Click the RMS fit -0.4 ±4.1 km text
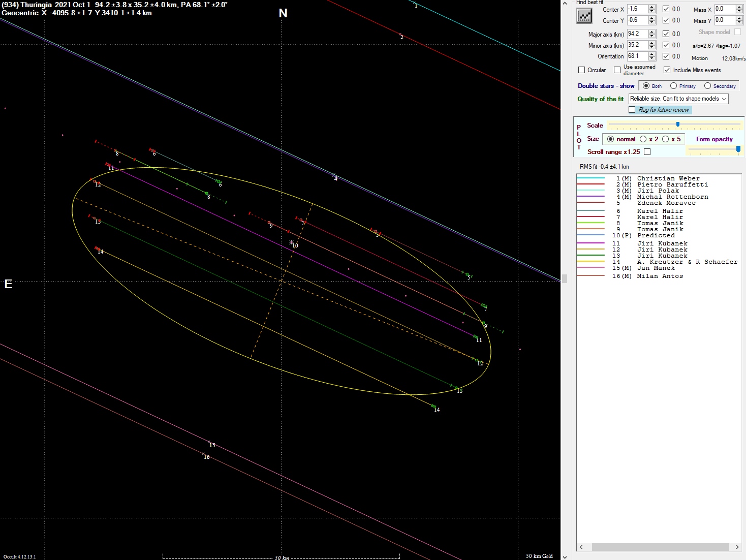The image size is (746, 560). tap(604, 167)
